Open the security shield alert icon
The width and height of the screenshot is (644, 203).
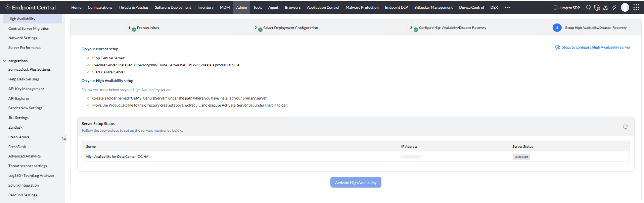pyautogui.click(x=597, y=7)
